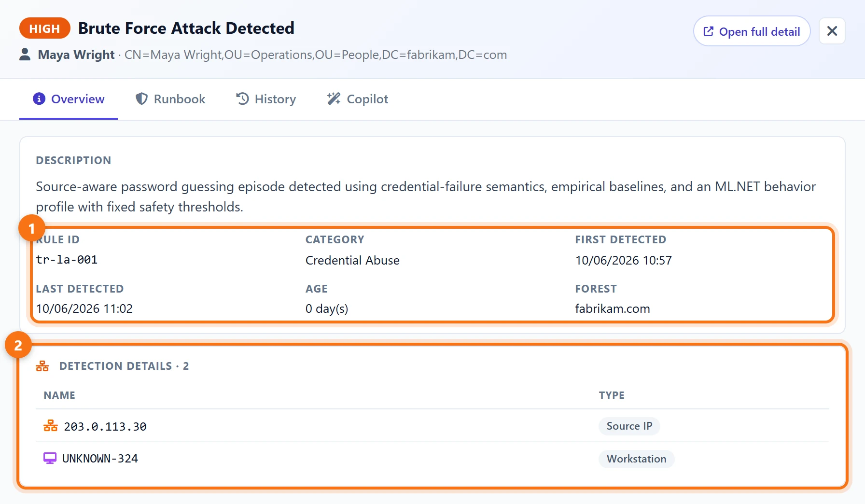865x504 pixels.
Task: Click the Credential Abuse category value
Action: point(352,260)
